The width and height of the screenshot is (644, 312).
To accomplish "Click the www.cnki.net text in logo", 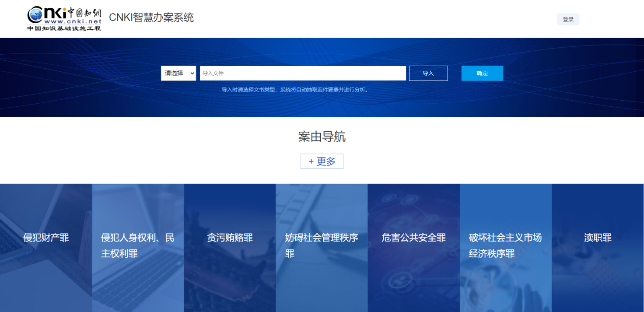I will coord(73,21).
